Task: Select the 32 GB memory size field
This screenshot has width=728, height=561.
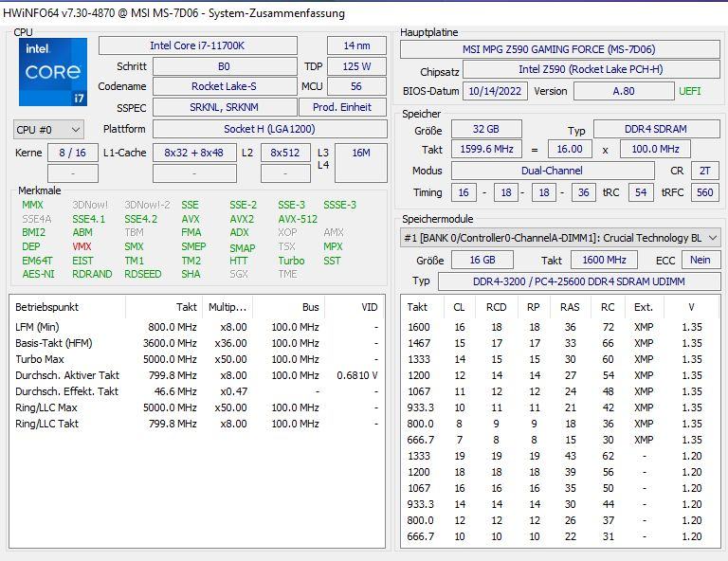Action: tap(486, 129)
